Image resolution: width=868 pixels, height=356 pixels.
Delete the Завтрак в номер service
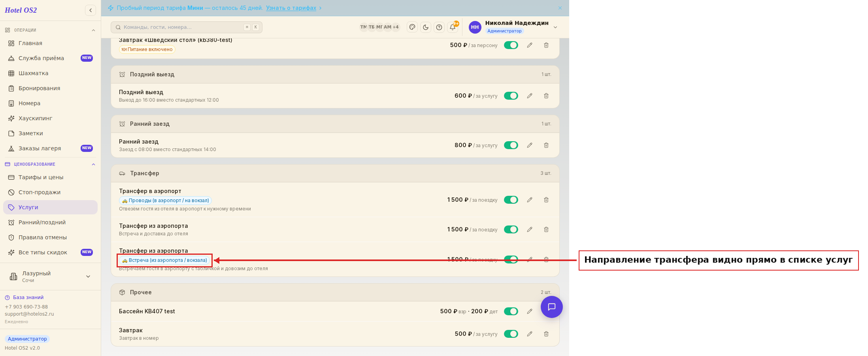pos(546,334)
